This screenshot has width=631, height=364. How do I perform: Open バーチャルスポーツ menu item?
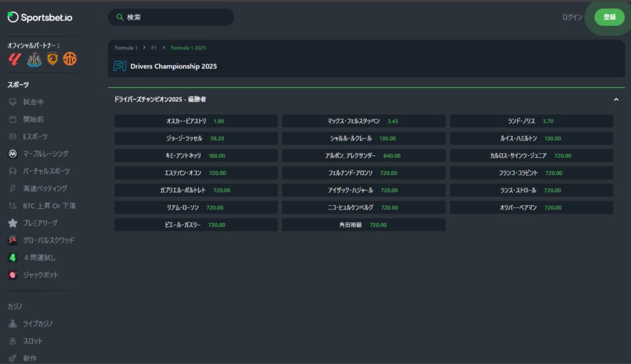coord(46,171)
